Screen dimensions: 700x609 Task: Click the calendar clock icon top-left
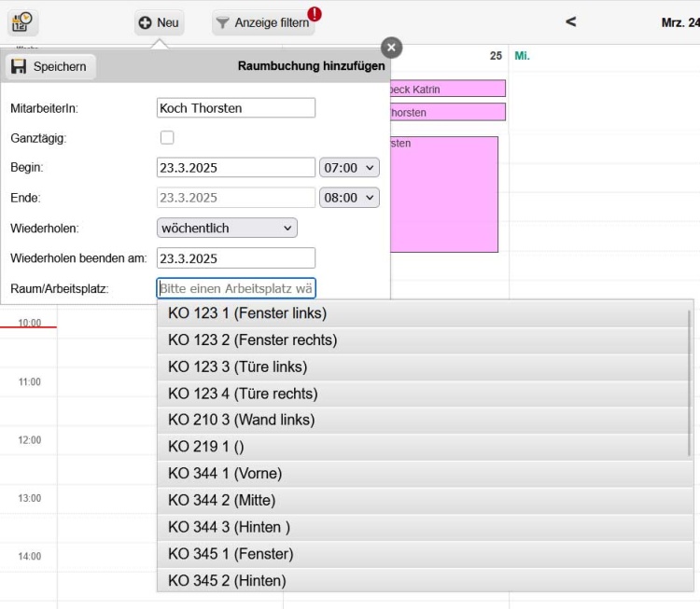23,21
